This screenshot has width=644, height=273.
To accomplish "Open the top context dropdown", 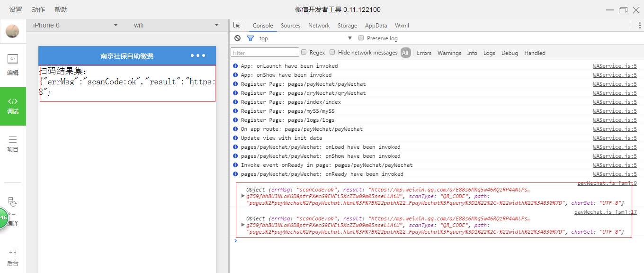I will (305, 38).
